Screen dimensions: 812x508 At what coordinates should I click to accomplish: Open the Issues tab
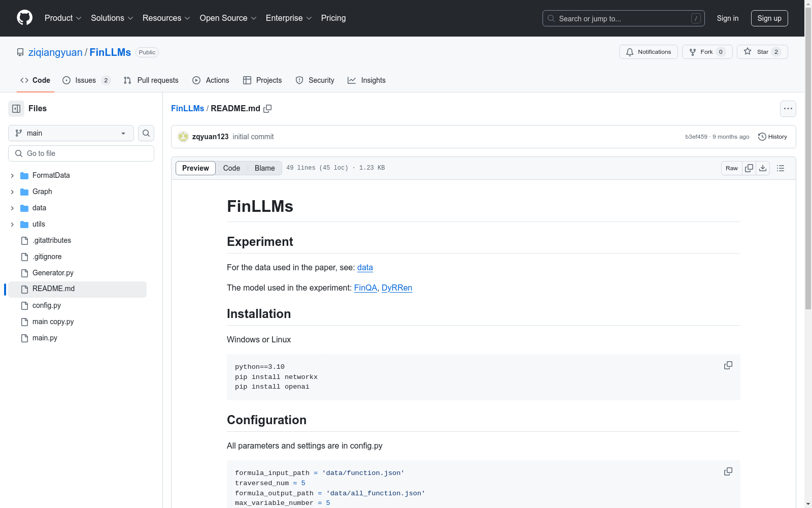pyautogui.click(x=86, y=80)
